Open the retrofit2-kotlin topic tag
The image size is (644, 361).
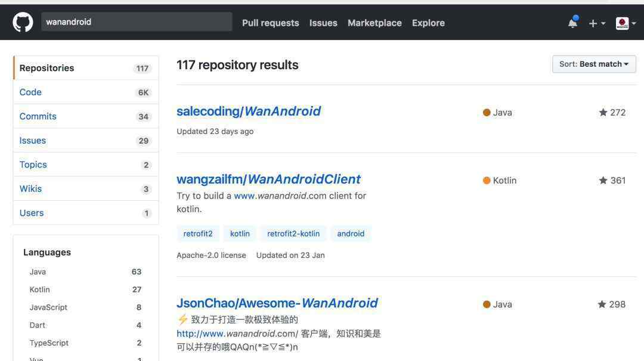click(293, 234)
